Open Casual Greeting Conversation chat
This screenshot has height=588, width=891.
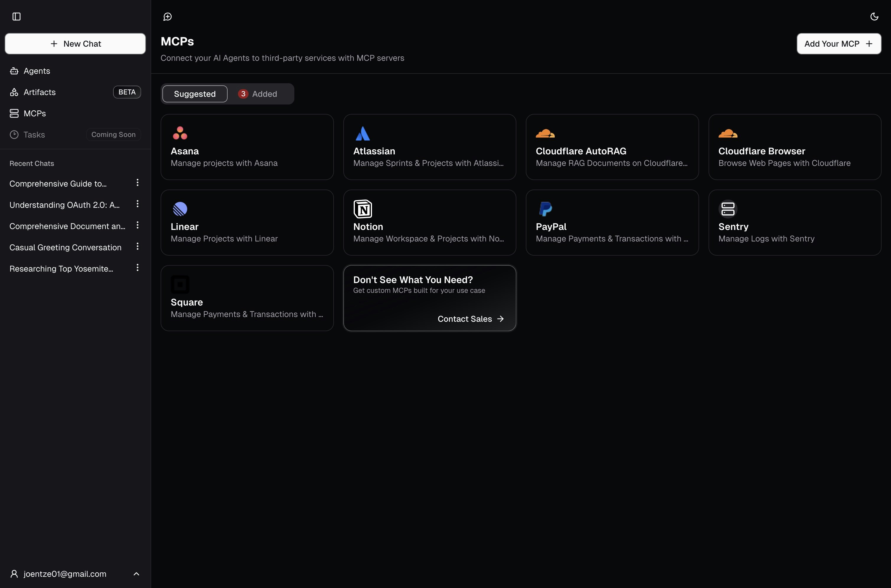click(x=65, y=247)
